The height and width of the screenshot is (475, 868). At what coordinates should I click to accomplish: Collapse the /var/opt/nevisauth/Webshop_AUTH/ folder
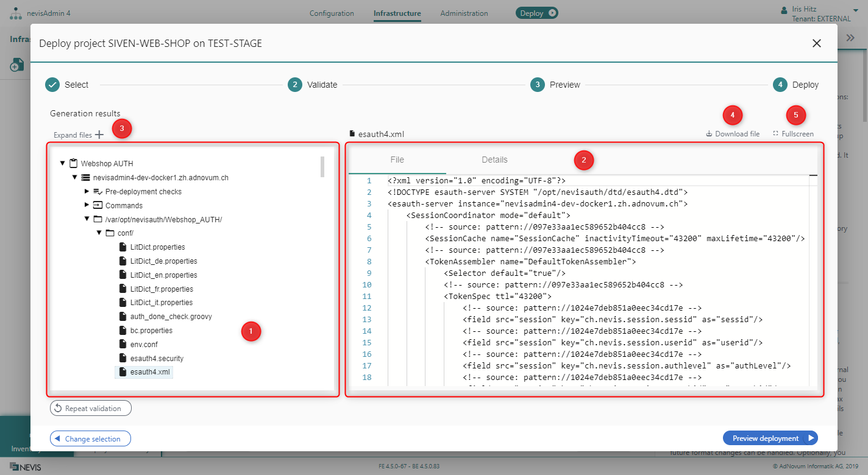(x=87, y=219)
